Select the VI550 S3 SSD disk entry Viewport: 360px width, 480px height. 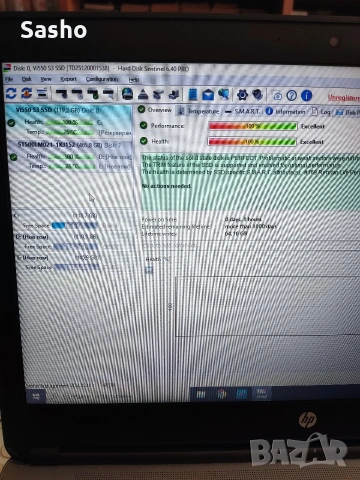[69, 121]
